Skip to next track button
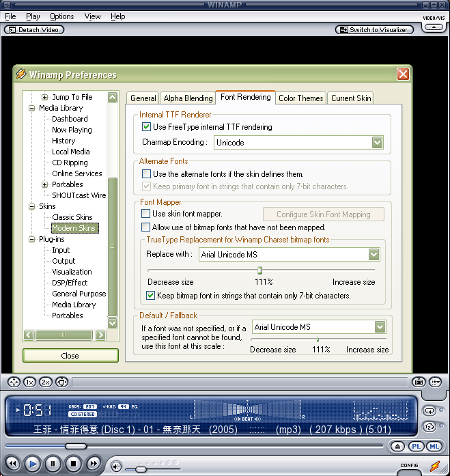This screenshot has height=476, width=450. 93,464
